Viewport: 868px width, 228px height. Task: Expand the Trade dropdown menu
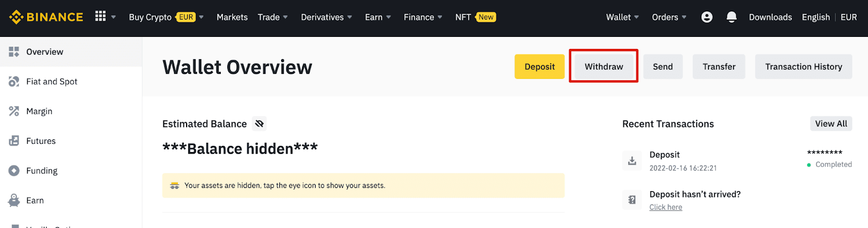(x=273, y=17)
